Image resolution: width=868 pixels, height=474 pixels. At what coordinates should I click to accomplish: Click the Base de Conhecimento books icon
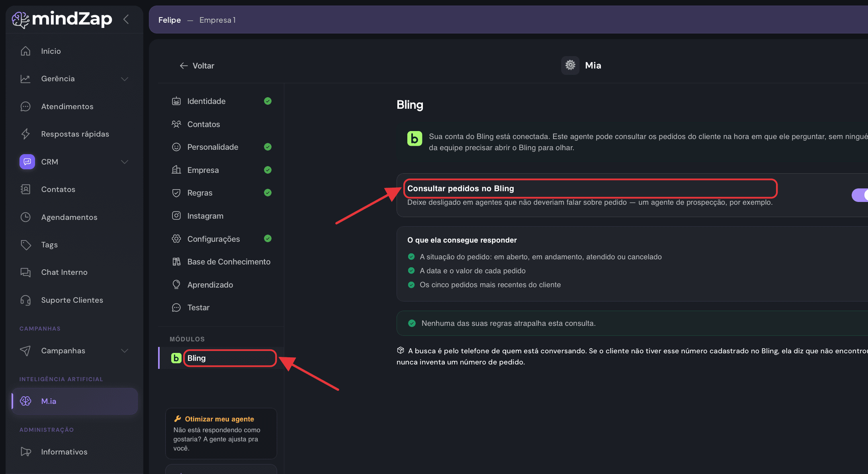[x=176, y=262]
